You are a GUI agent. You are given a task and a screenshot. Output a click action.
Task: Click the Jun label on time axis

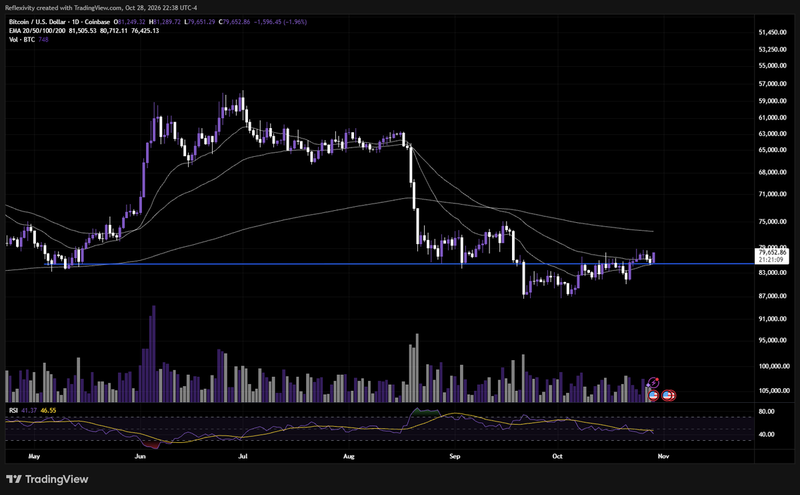pyautogui.click(x=140, y=456)
